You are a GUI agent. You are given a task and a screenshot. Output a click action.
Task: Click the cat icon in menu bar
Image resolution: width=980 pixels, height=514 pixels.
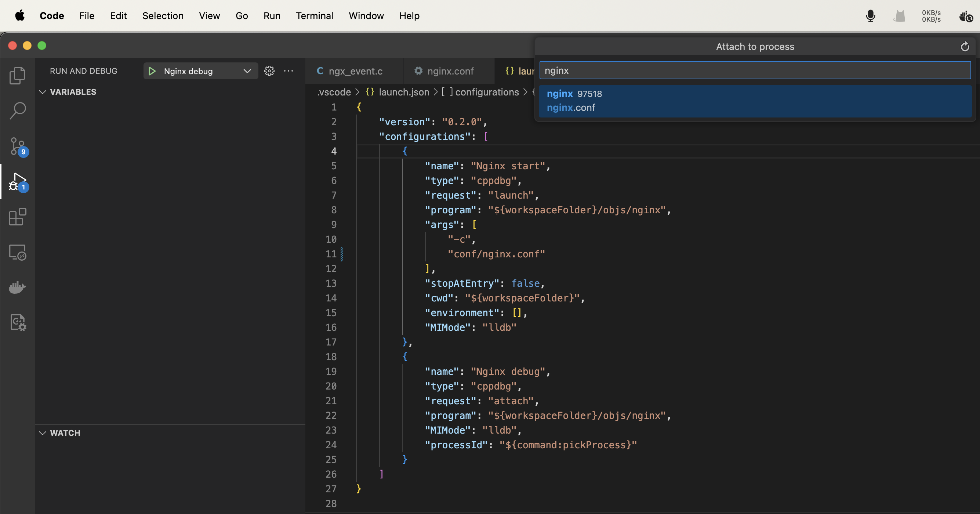pos(899,15)
